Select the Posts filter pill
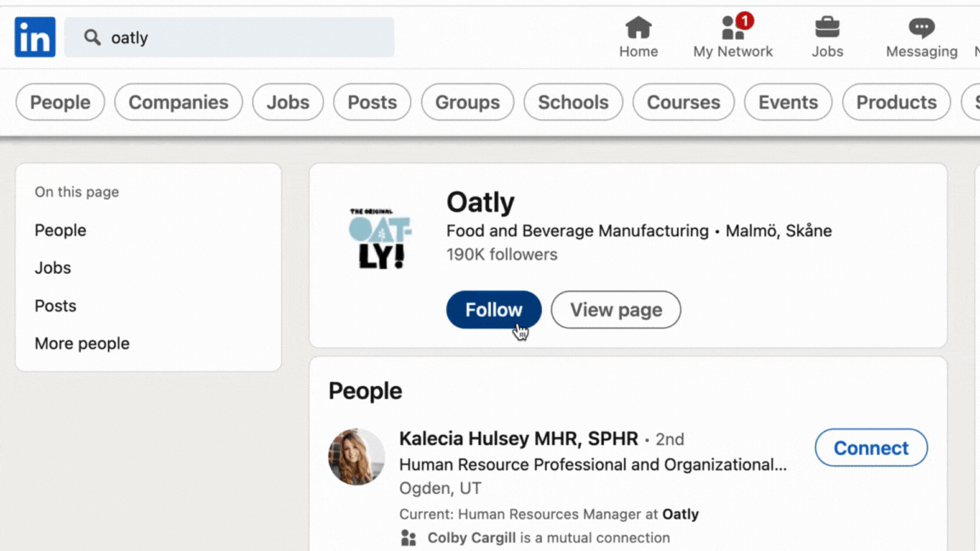Viewport: 980px width, 551px height. [x=372, y=102]
